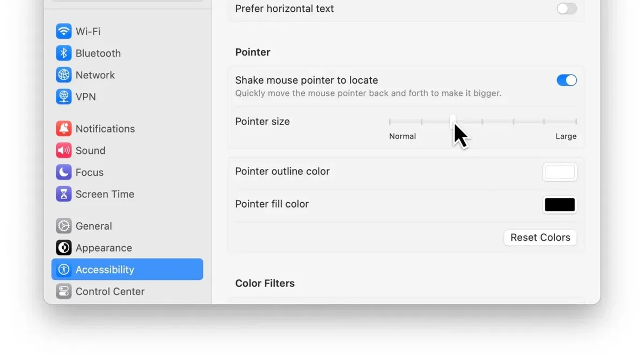Select Appearance in the sidebar list

[x=104, y=248]
